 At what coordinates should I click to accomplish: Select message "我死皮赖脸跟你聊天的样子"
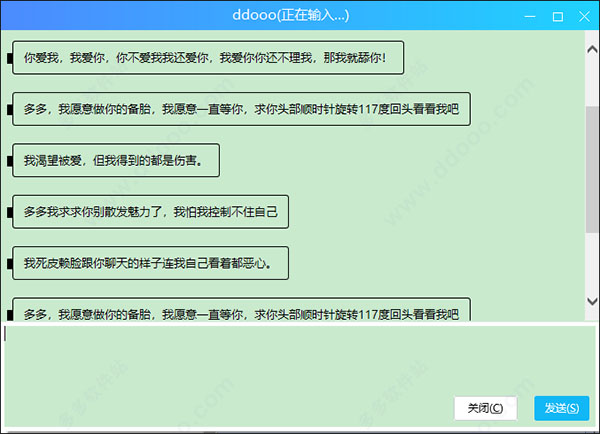pos(150,263)
